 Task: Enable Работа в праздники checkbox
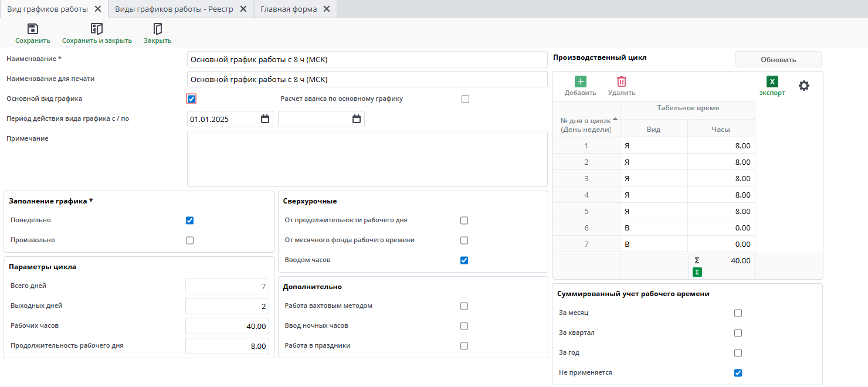464,346
